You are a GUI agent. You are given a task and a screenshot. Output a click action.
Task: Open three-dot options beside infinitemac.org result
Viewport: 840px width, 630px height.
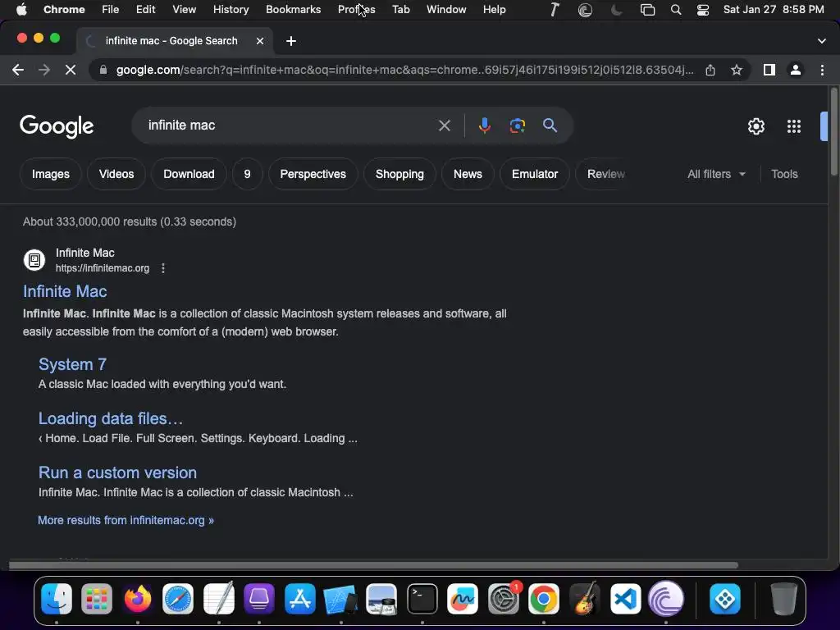163,268
